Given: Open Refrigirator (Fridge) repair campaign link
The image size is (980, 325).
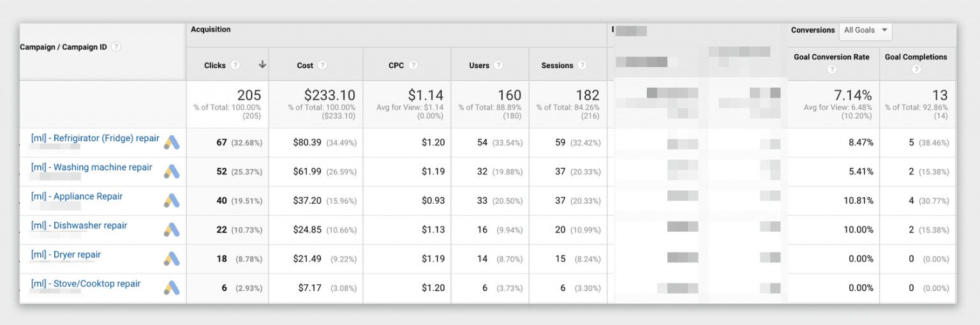Looking at the screenshot, I should point(95,138).
